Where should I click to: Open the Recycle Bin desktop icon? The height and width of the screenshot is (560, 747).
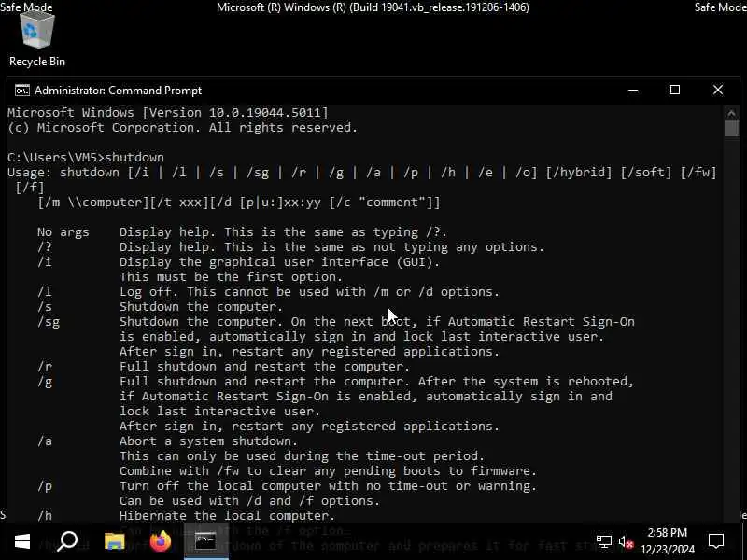[36, 40]
